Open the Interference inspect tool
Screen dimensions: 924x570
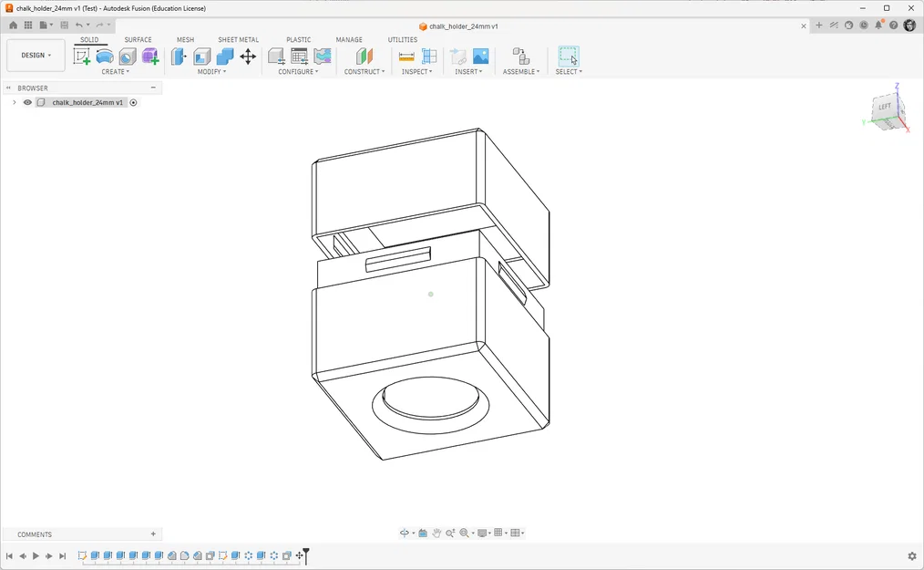click(x=429, y=56)
